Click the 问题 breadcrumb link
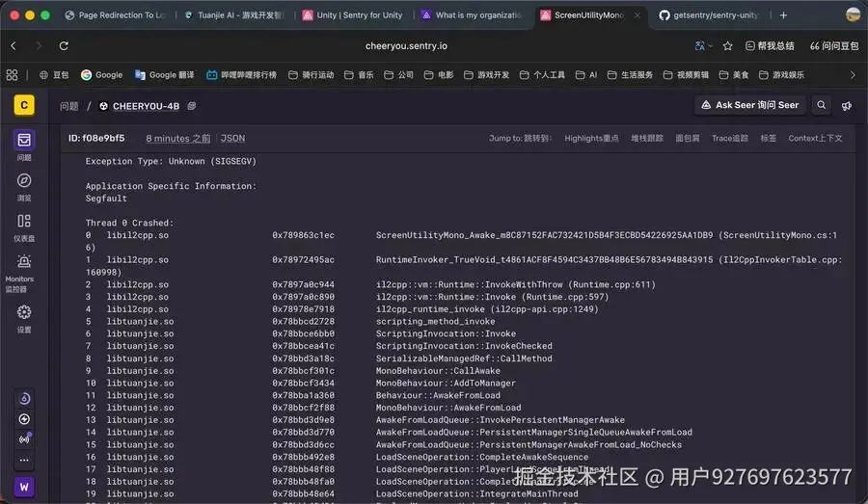Image resolution: width=868 pixels, height=504 pixels. point(69,106)
